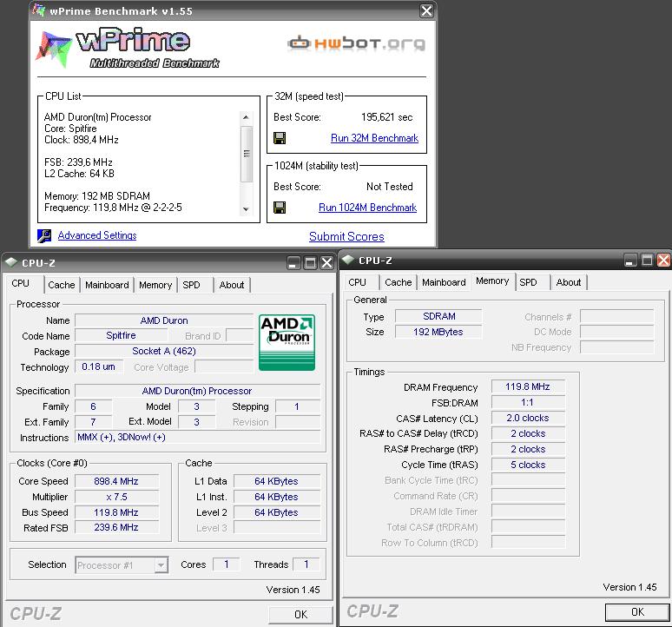This screenshot has width=672, height=627.
Task: Click CPU List scroll down arrow
Action: click(246, 209)
